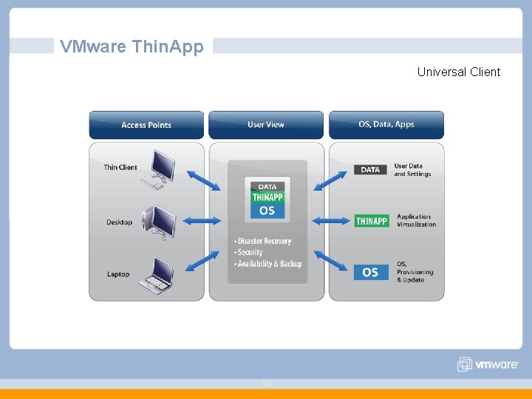Click the Availability & Backup bullet
Viewport: 532px width, 399px height.
click(268, 264)
